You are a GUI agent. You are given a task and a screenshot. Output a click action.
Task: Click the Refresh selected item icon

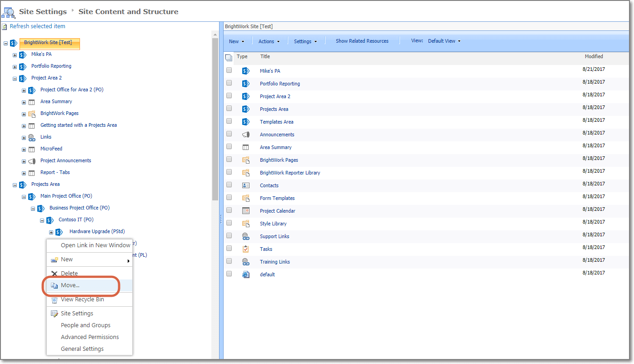(5, 26)
